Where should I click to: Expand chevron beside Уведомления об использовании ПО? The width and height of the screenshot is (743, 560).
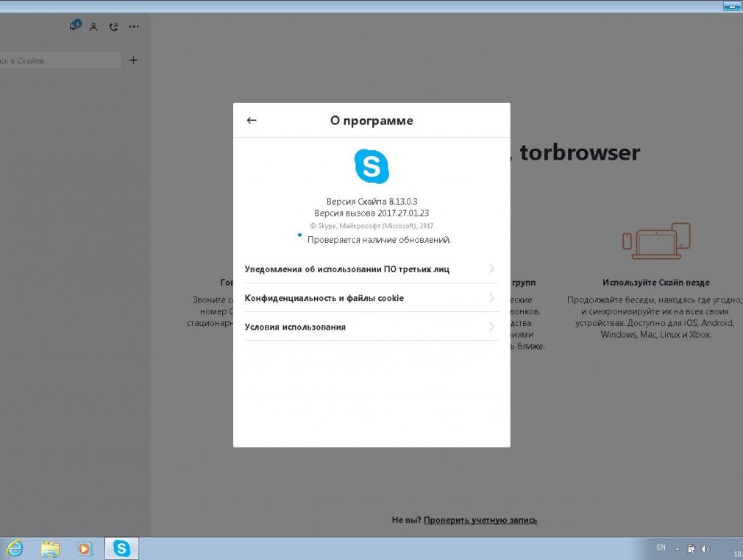[491, 269]
